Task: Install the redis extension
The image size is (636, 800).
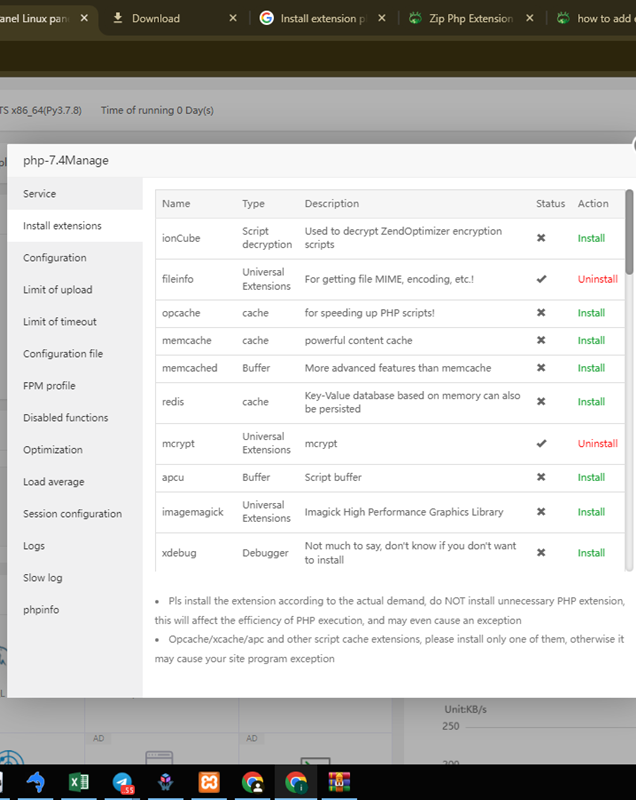Action: 591,402
